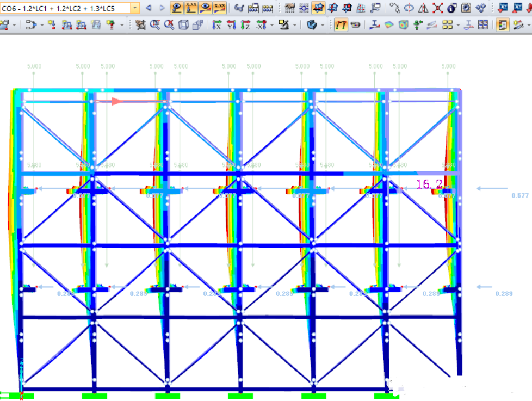This screenshot has height=401, width=532.
Task: Go to previous load case arrow
Action: tap(148, 8)
